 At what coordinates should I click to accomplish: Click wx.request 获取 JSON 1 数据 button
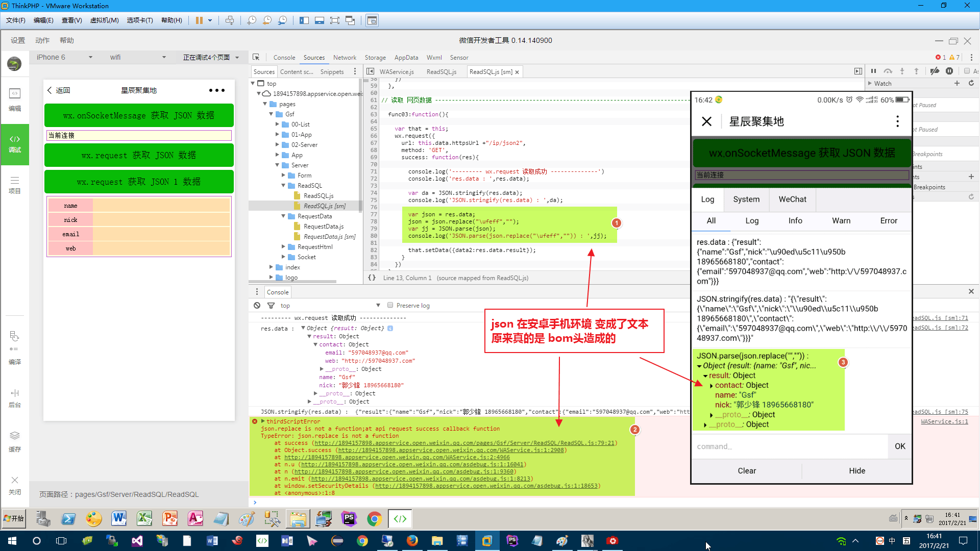click(x=139, y=182)
